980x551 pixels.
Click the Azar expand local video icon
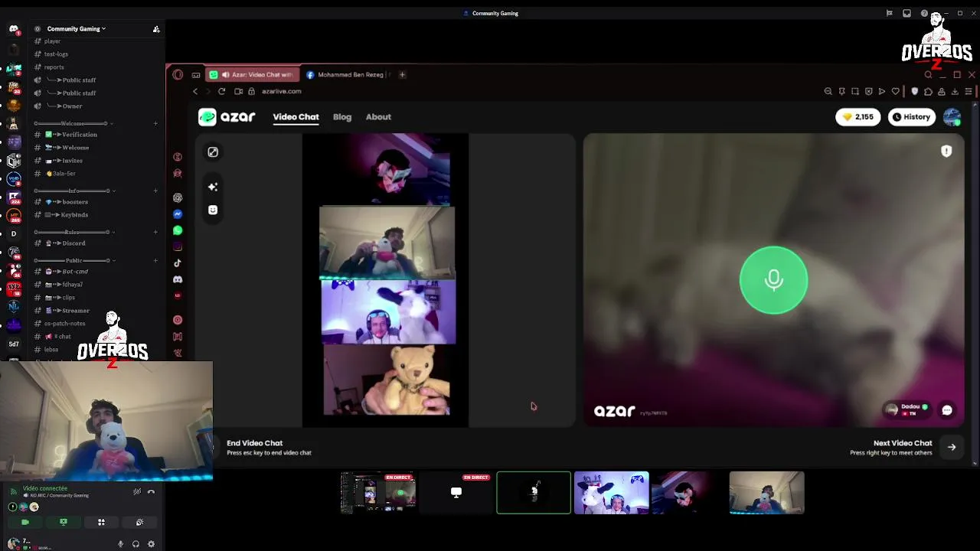point(213,152)
